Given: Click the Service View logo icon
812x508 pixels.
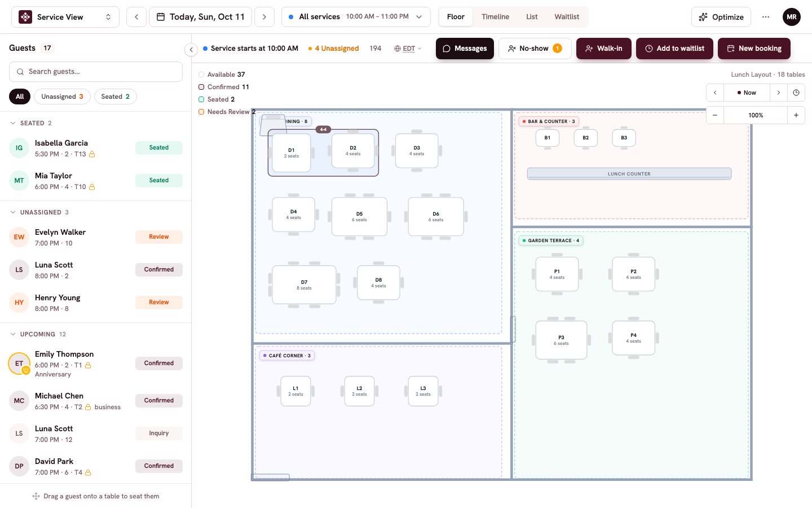Looking at the screenshot, I should 25,17.
